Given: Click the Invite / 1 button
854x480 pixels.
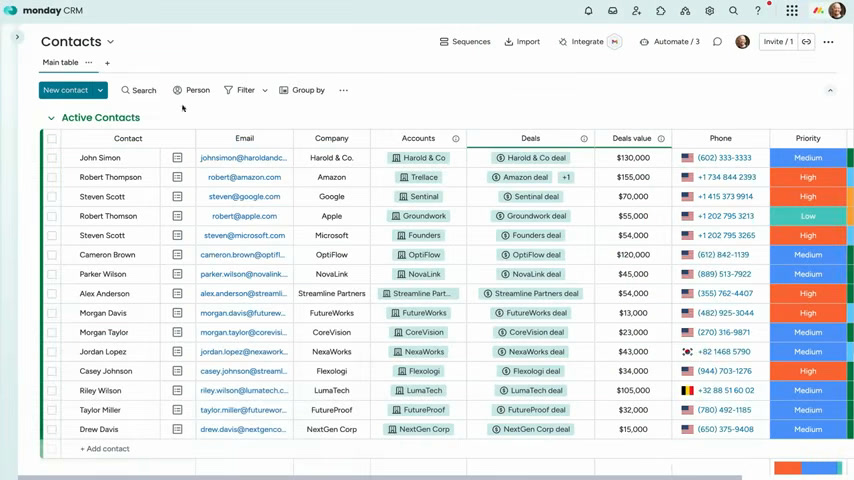Looking at the screenshot, I should click(778, 42).
